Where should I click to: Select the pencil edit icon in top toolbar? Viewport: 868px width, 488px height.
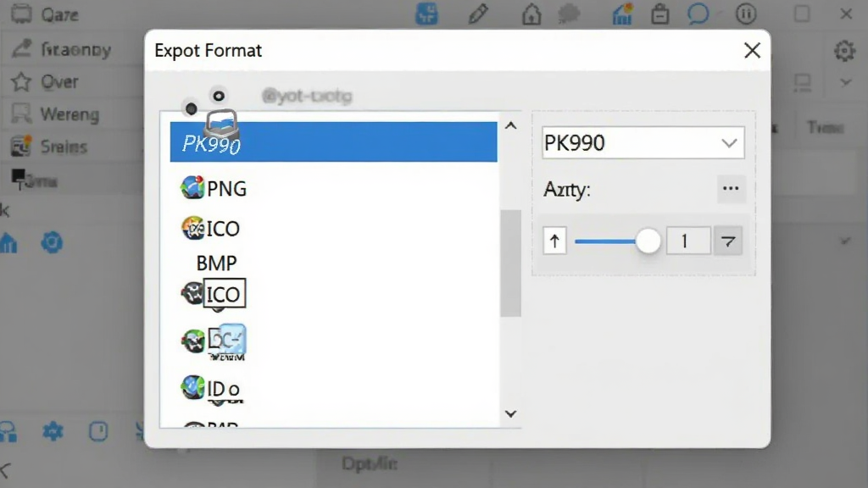click(x=478, y=14)
